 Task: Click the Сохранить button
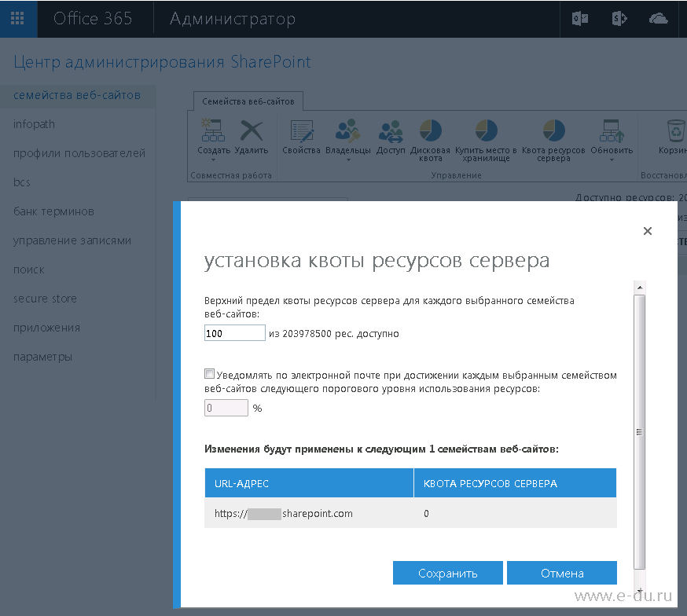[x=447, y=572]
